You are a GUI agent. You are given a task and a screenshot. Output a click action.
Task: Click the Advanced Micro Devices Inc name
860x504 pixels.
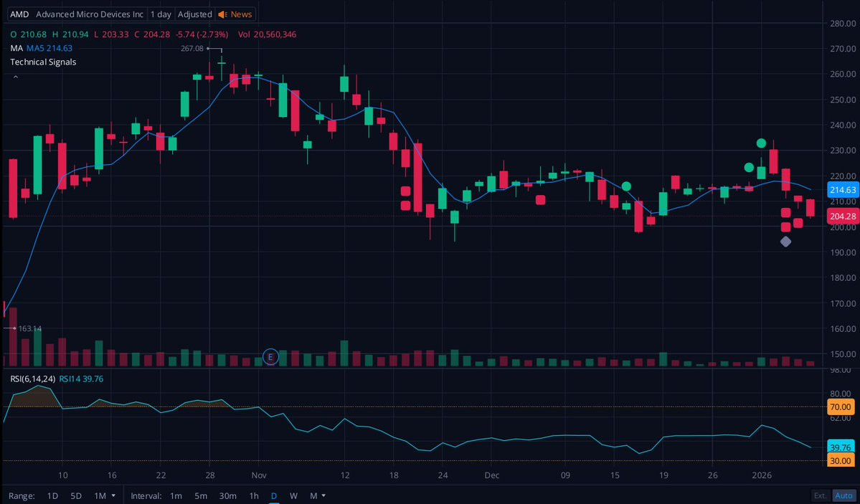pyautogui.click(x=90, y=14)
